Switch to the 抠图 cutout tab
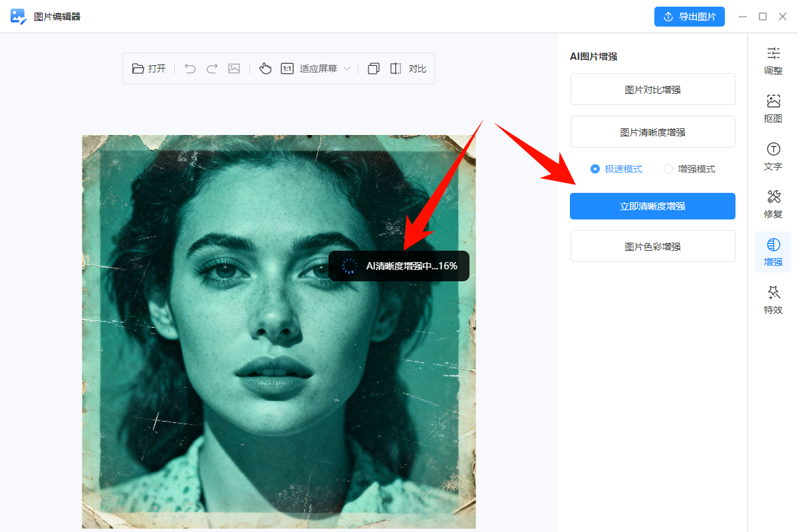Screen dimensions: 798x532 coord(773,108)
